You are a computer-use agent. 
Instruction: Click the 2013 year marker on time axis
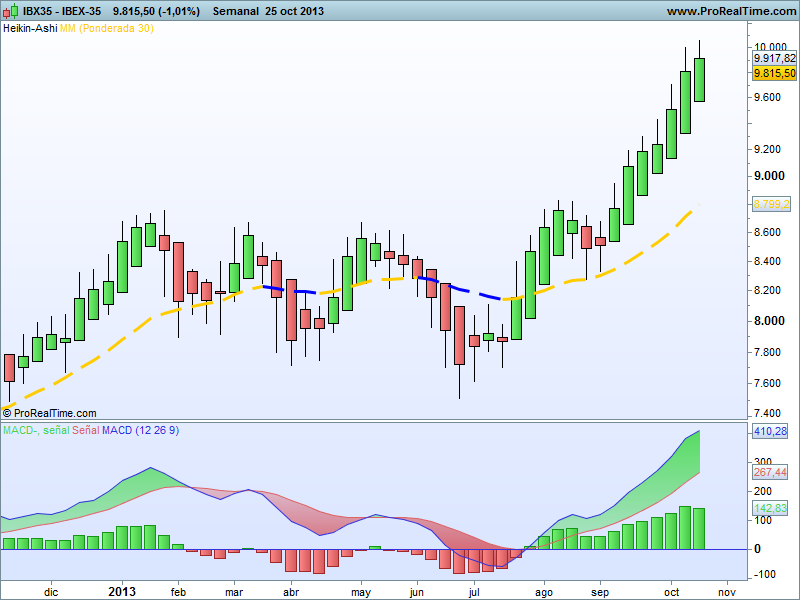point(123,591)
